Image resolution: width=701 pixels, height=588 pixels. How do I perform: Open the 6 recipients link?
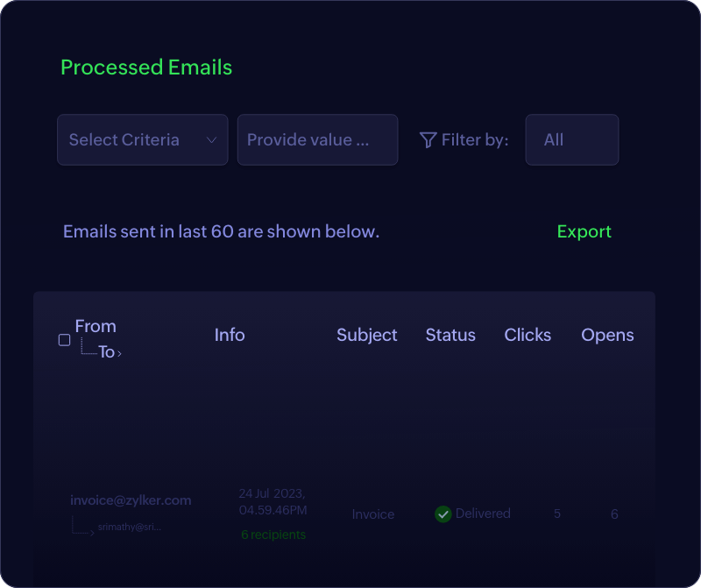point(273,535)
